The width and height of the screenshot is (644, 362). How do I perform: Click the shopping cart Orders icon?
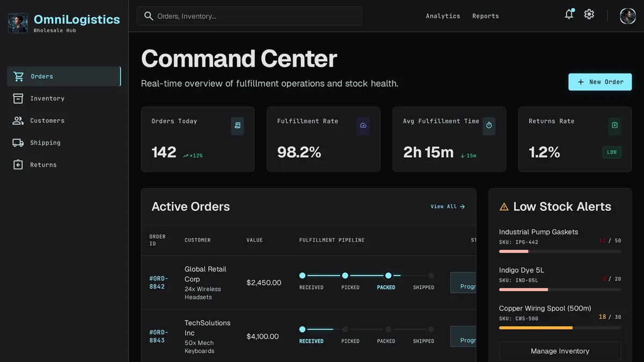tap(19, 76)
